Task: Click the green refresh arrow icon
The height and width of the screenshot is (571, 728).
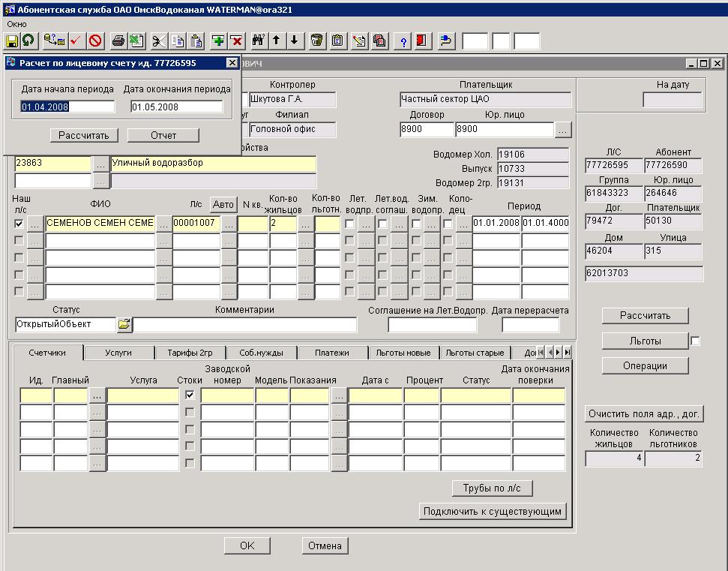Action: pos(28,41)
